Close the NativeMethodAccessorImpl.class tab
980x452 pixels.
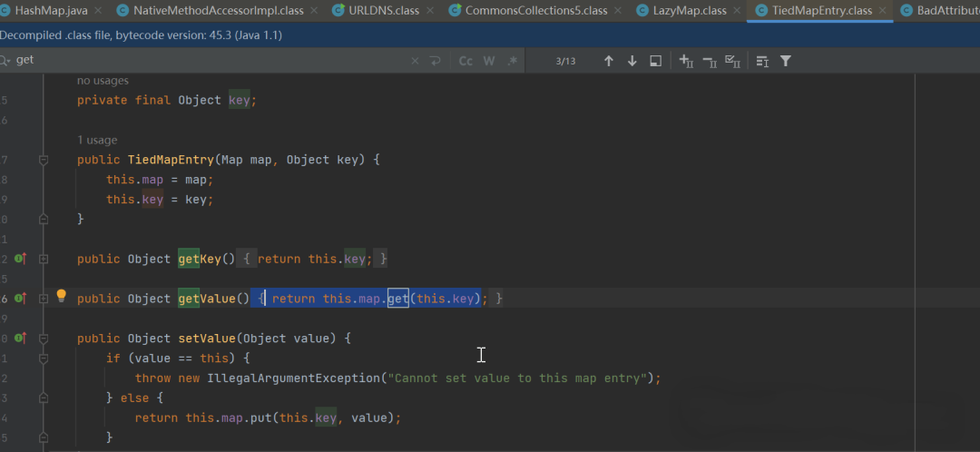point(314,11)
